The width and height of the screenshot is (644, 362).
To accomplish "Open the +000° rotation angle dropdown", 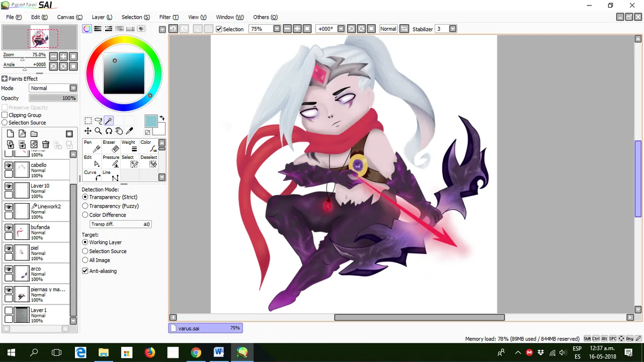I will pos(341,29).
